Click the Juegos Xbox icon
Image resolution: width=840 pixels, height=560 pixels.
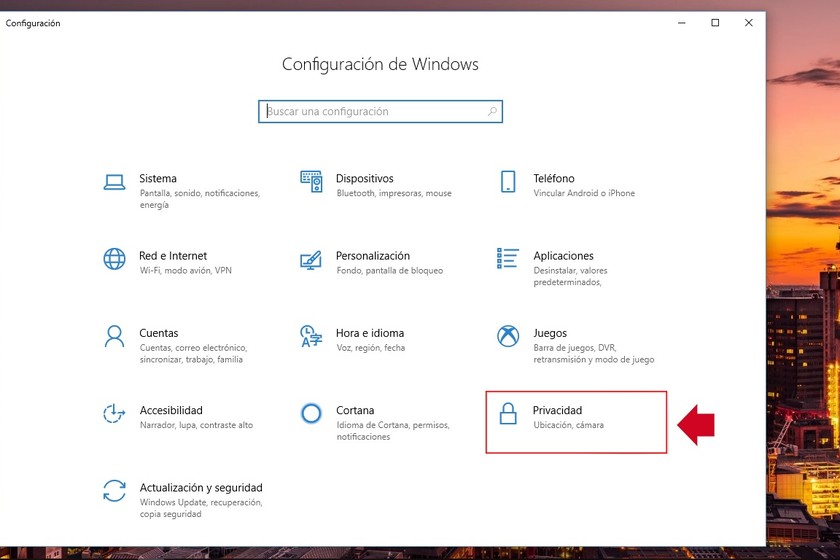click(508, 336)
